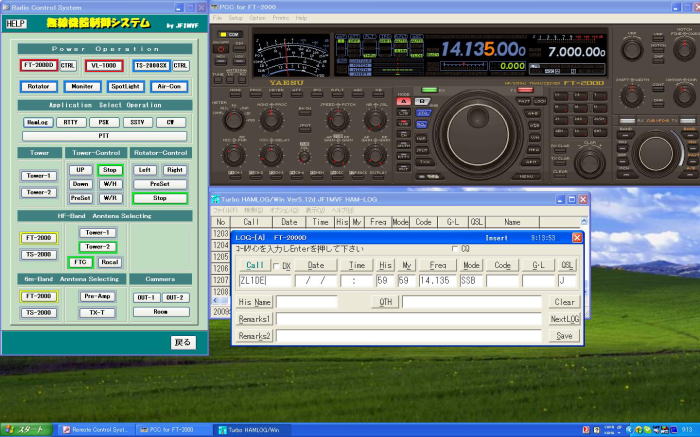Open the HELP icon in Radio Control System
This screenshot has height=437, width=700.
point(16,24)
